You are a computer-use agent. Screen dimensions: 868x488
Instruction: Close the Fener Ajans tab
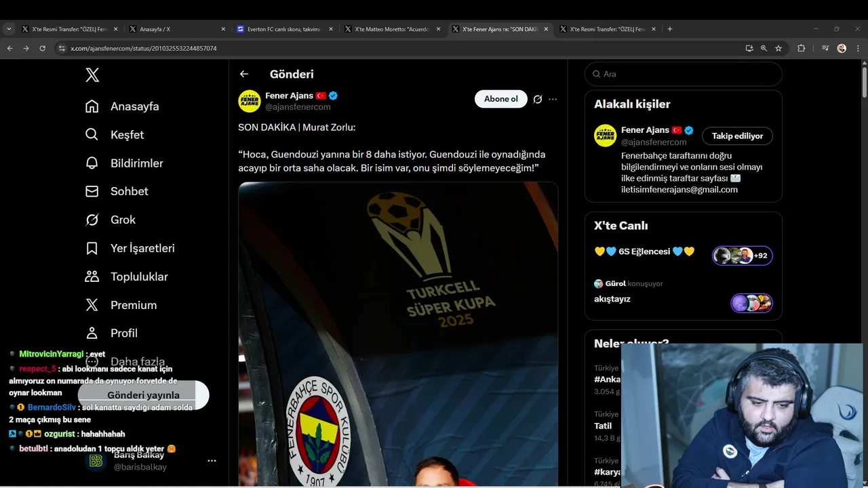[546, 29]
